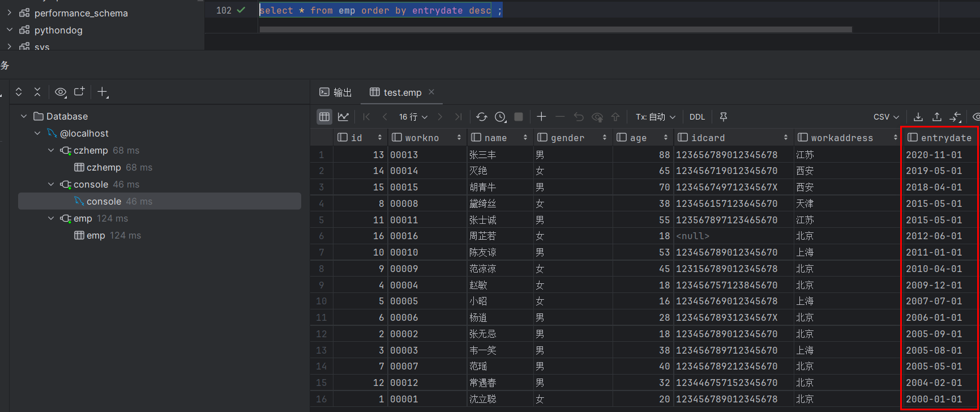Viewport: 980px width, 412px height.
Task: Click the stop execution square
Action: click(x=519, y=117)
